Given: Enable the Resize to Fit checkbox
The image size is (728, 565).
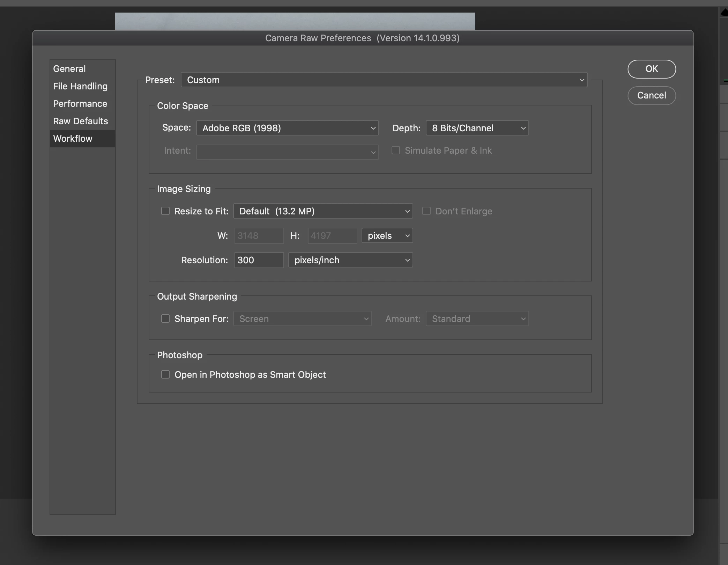Looking at the screenshot, I should pos(165,211).
